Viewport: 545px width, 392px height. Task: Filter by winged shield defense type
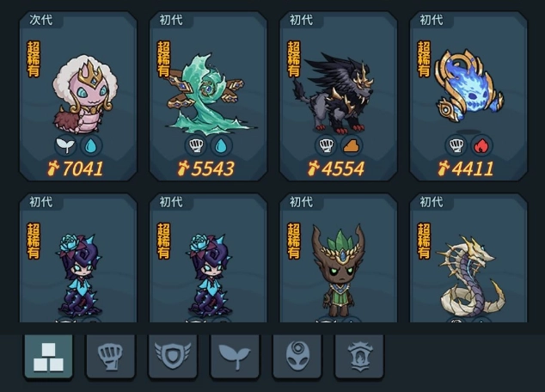click(173, 357)
